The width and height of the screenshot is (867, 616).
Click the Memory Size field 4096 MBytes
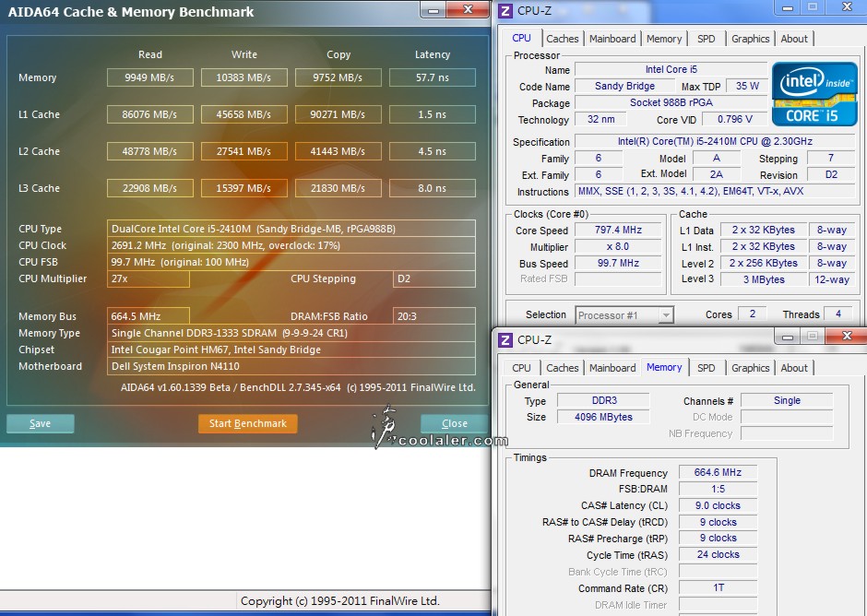(603, 417)
